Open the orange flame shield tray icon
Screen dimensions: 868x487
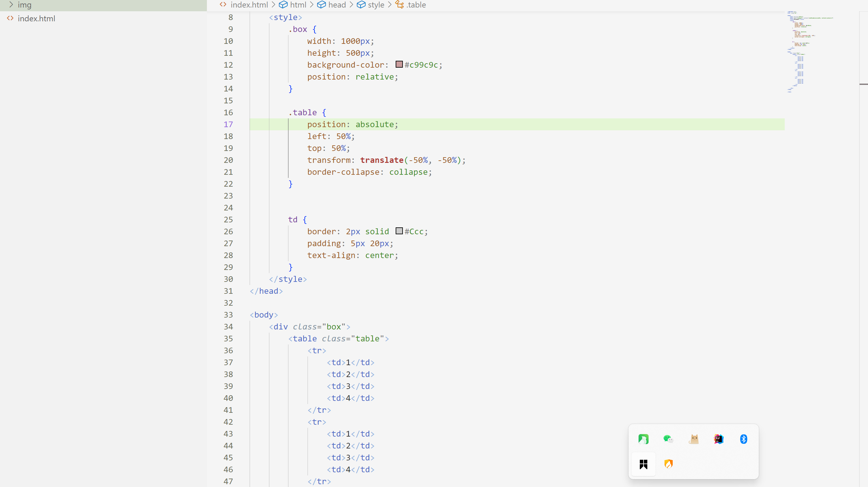tap(668, 464)
